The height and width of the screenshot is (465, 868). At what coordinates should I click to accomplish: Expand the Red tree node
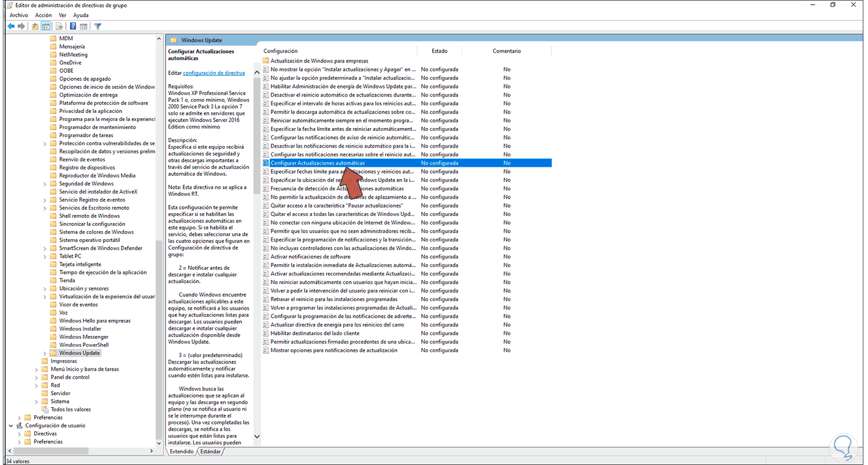tap(36, 385)
